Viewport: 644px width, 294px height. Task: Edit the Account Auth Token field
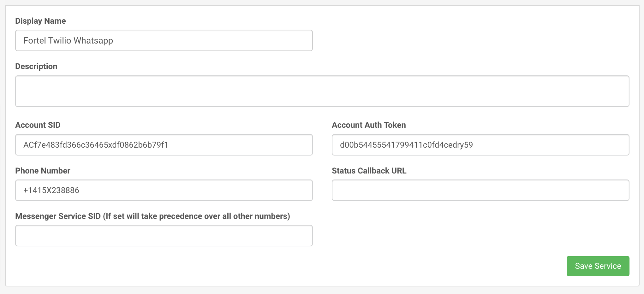[480, 145]
